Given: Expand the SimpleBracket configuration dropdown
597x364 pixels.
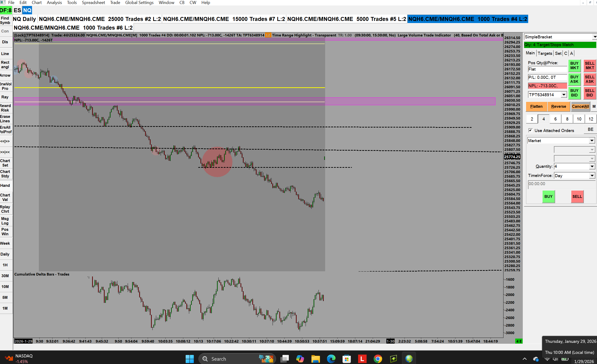Looking at the screenshot, I should [x=595, y=37].
